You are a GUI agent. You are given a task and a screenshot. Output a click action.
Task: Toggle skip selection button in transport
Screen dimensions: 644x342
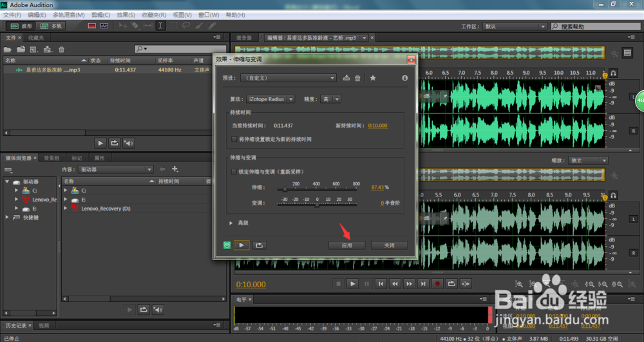(466, 283)
